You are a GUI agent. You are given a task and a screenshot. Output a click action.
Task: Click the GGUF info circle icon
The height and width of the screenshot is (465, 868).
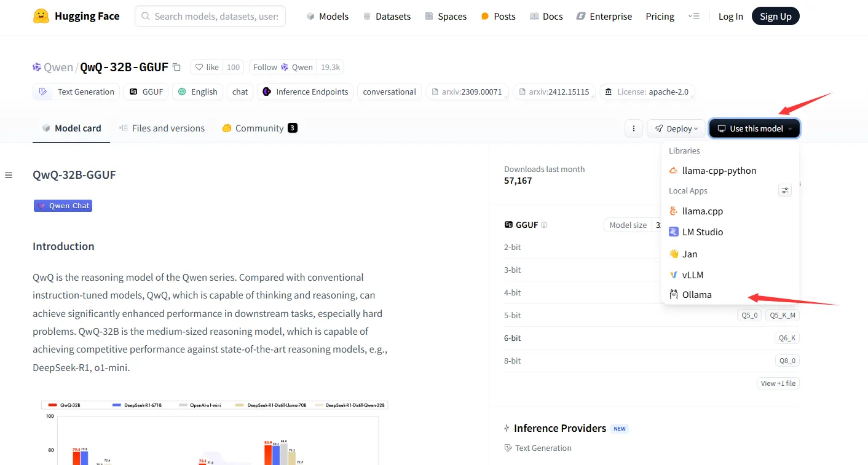click(x=544, y=225)
